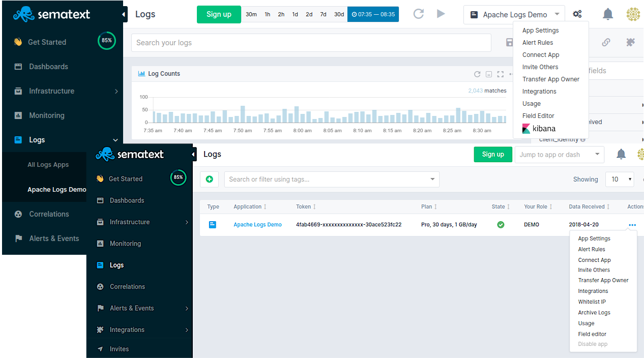Click the Search your logs field
This screenshot has height=358, width=644.
coord(311,43)
